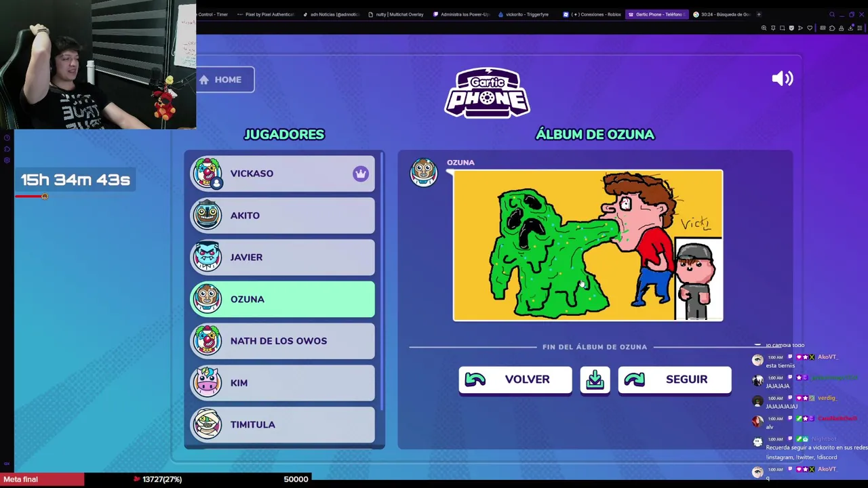The width and height of the screenshot is (868, 488).
Task: Switch to Administra los Power-Ups tab
Action: 461,14
